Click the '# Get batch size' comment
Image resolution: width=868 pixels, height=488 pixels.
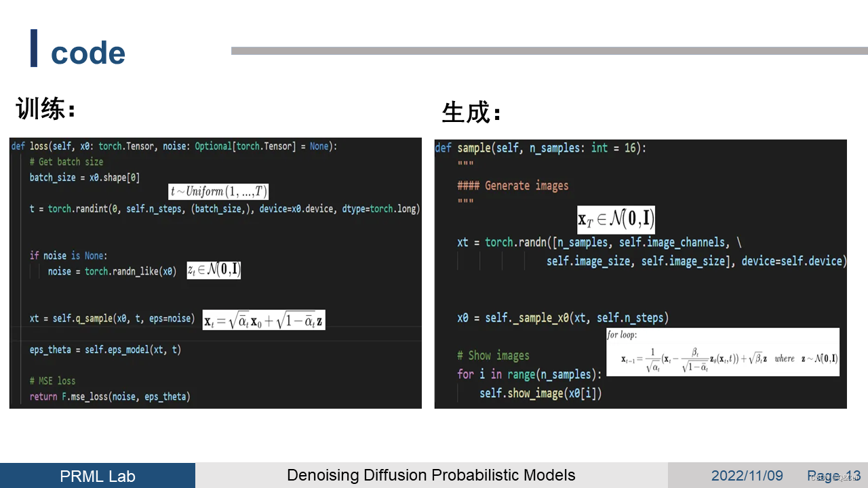[x=66, y=162]
